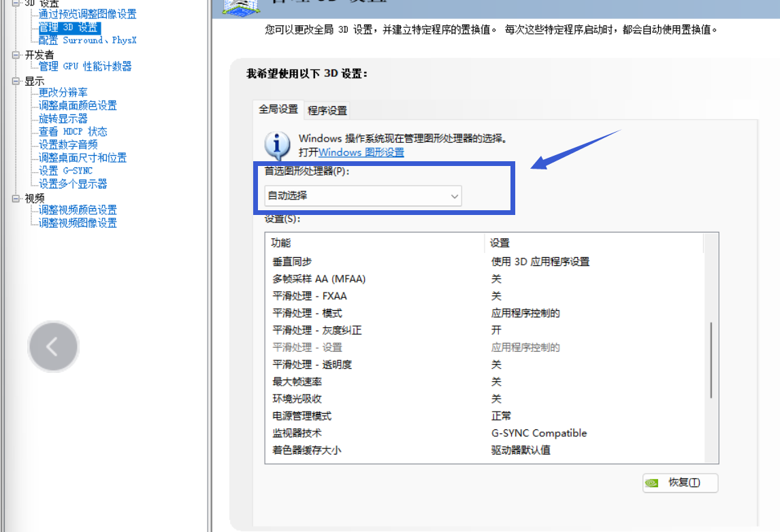Click the NVIDIA logo on the restore button

pos(651,483)
